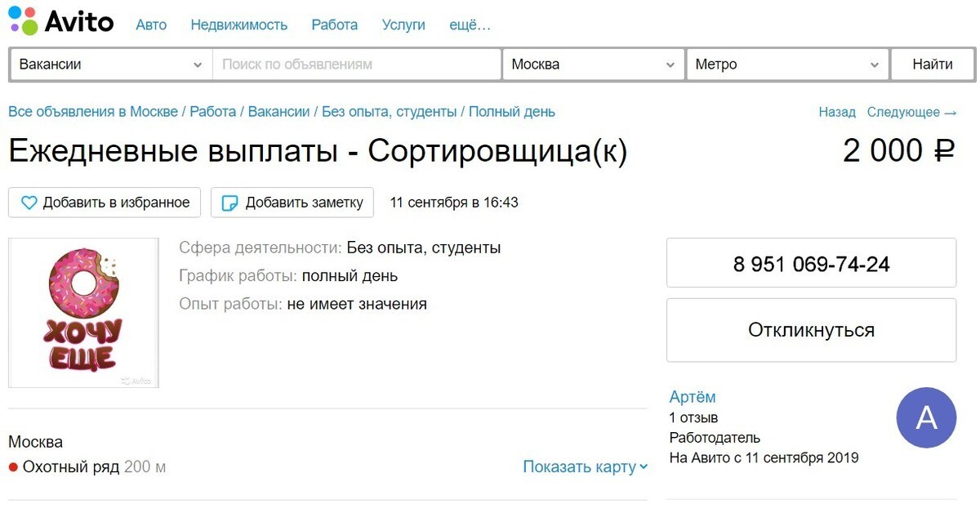Expand Показать карту map section

tap(585, 467)
